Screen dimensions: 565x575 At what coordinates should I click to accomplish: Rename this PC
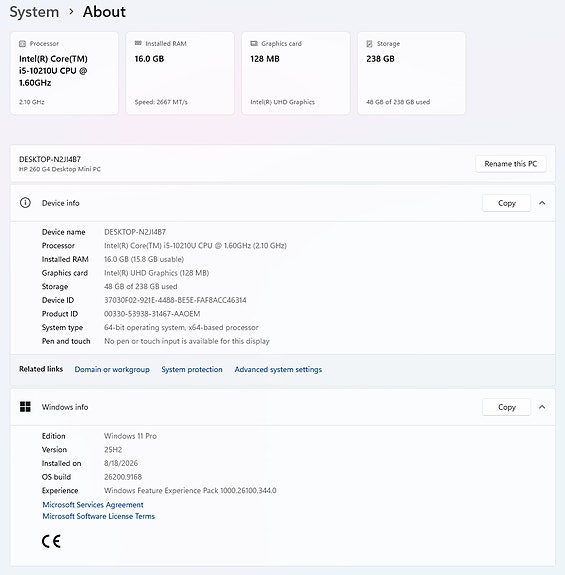[511, 164]
